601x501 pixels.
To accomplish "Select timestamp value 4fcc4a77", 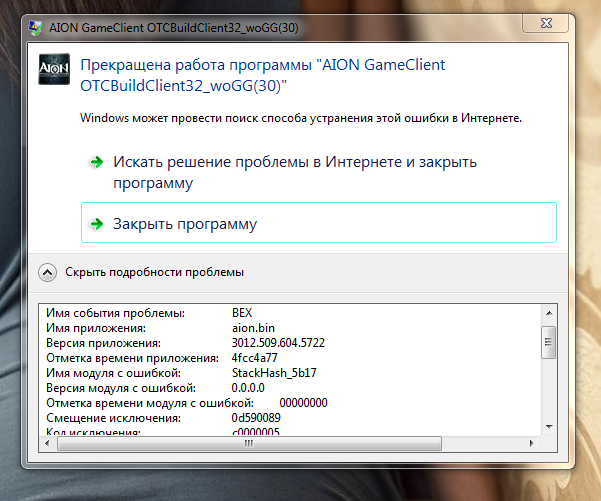I will pyautogui.click(x=255, y=358).
